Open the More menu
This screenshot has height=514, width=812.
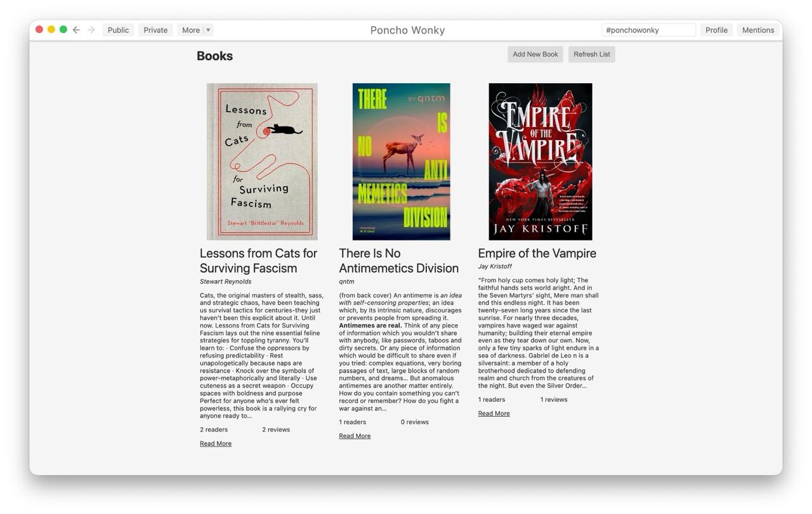[190, 30]
